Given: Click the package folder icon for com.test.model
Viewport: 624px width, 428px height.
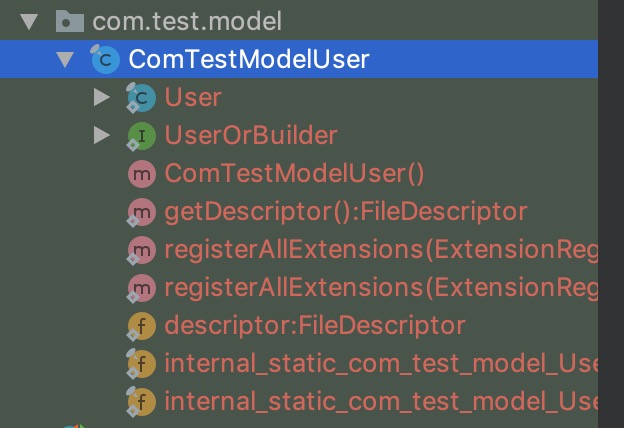Looking at the screenshot, I should (69, 20).
